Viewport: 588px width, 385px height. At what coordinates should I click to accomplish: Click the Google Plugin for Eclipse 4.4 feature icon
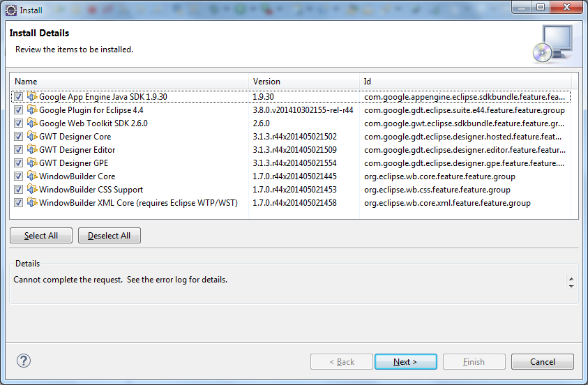pos(32,110)
